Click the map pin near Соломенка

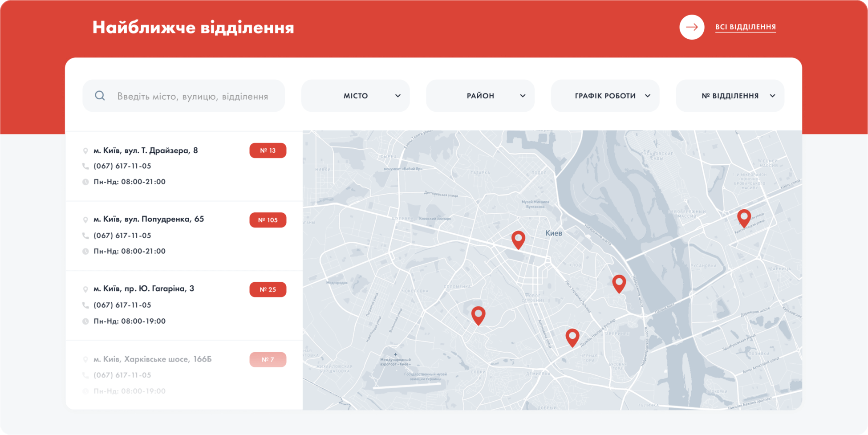[478, 315]
